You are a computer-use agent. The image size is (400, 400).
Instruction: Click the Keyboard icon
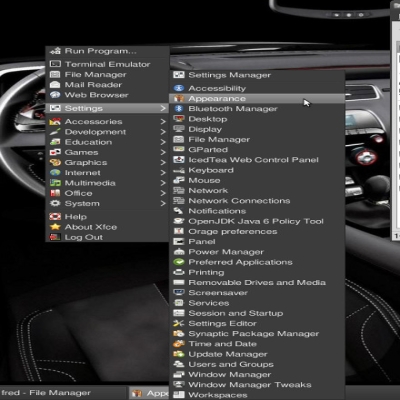point(179,170)
